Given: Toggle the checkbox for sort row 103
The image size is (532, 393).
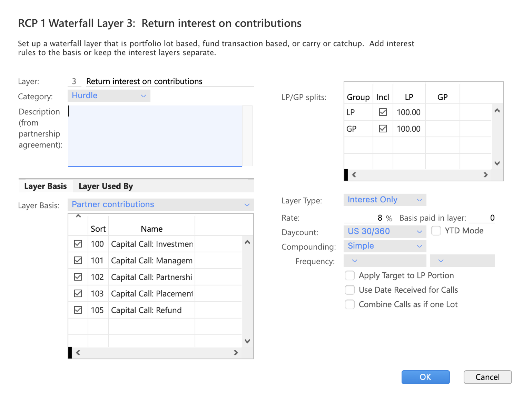Looking at the screenshot, I should tap(78, 293).
